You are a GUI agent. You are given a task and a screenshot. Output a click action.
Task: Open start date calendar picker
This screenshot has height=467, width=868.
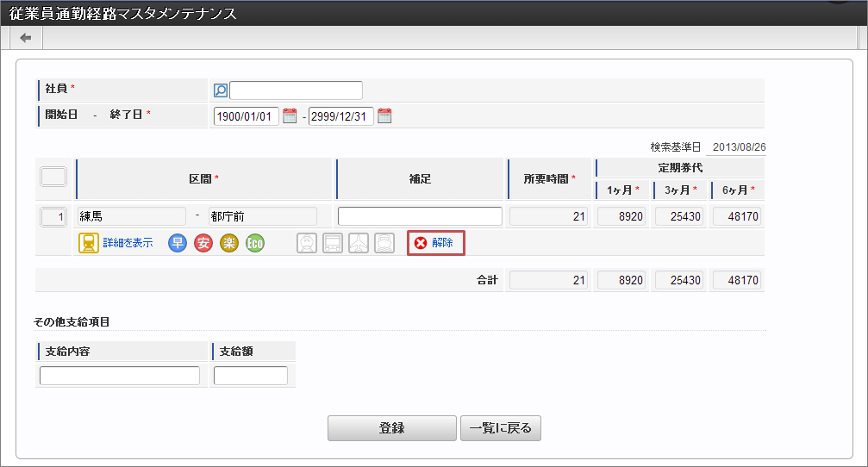tap(290, 115)
